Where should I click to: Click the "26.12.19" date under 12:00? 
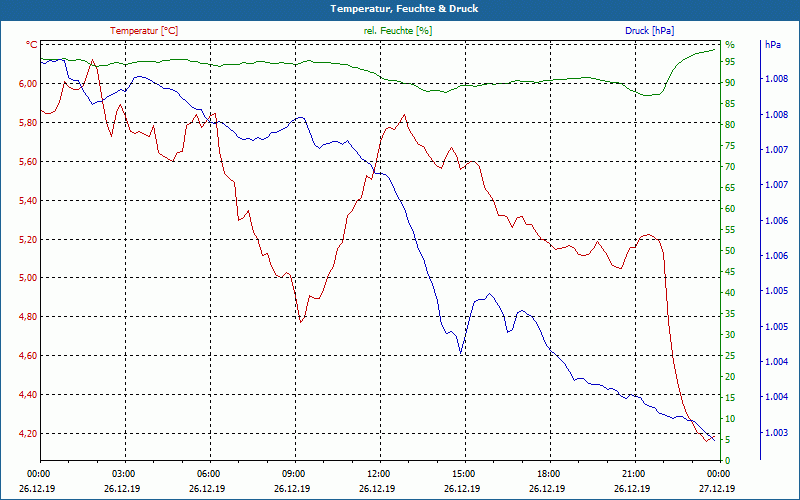[x=378, y=489]
